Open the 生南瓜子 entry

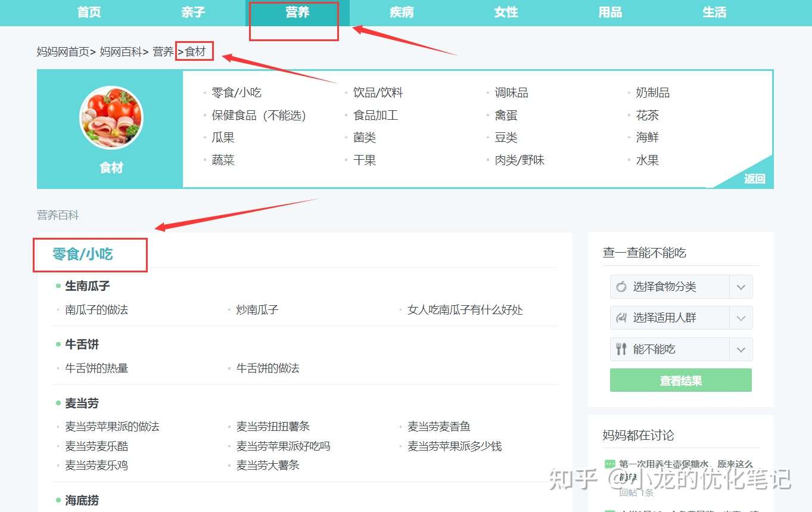(88, 286)
